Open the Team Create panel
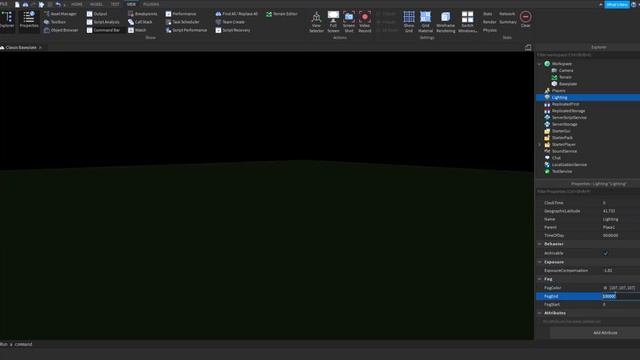The image size is (640, 360). tap(230, 22)
